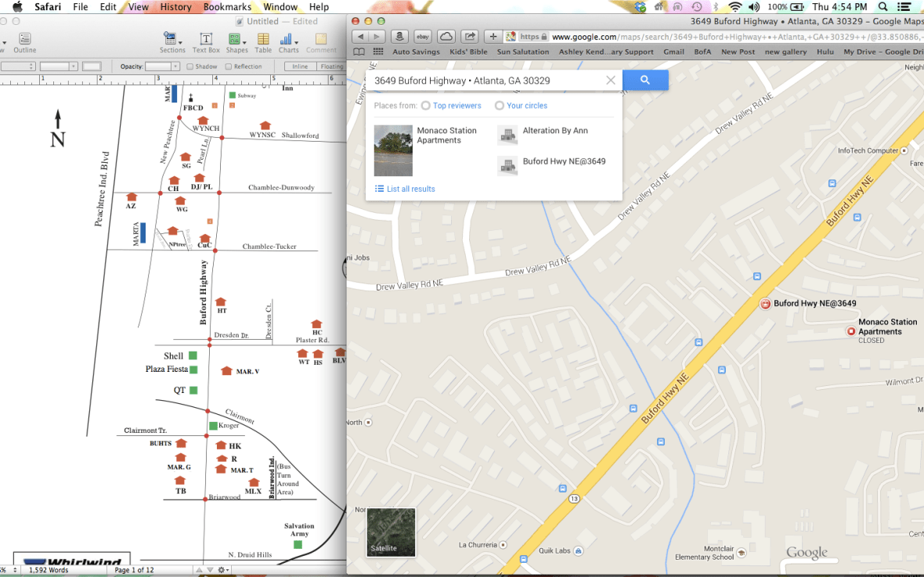This screenshot has height=577, width=924.
Task: Open Safari's Share menu icon
Action: tap(468, 36)
